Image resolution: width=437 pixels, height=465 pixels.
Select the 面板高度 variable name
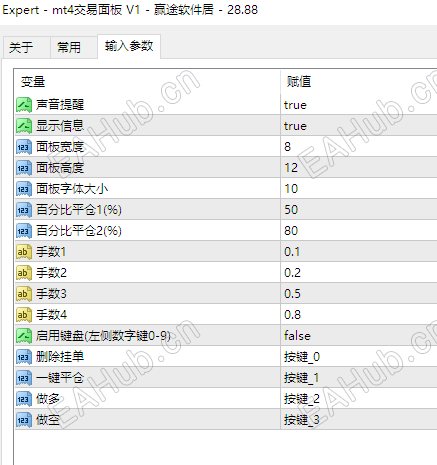pyautogui.click(x=60, y=168)
